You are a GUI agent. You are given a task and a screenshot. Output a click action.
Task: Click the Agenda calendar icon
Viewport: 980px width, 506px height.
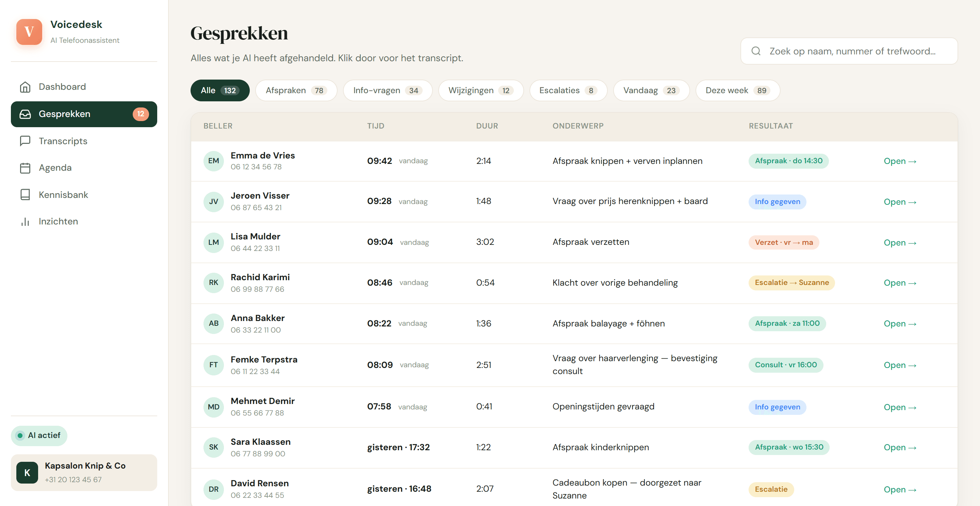(x=25, y=168)
